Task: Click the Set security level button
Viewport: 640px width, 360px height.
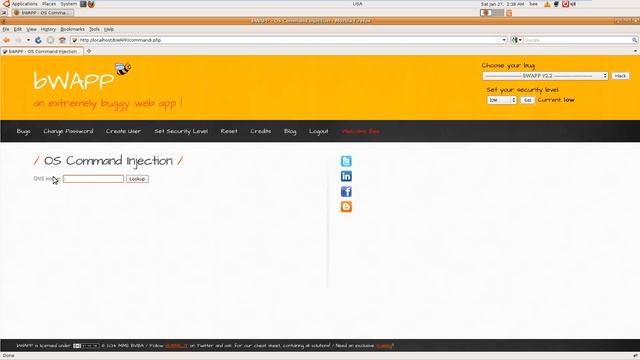Action: (527, 100)
